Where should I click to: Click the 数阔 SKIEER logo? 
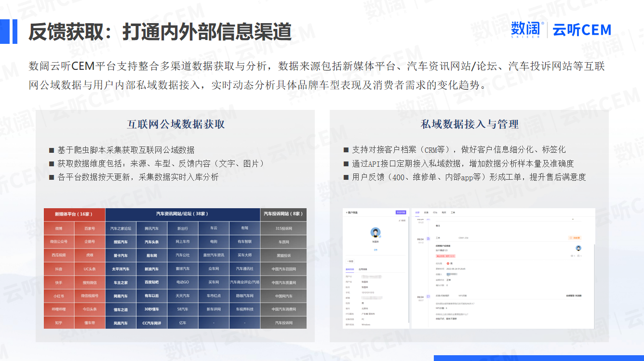(x=527, y=30)
